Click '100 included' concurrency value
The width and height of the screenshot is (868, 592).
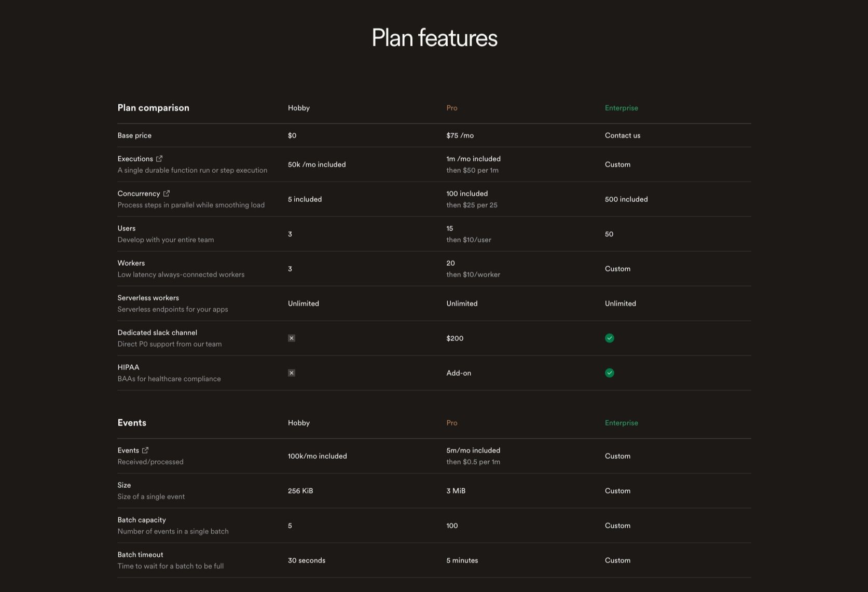(467, 194)
